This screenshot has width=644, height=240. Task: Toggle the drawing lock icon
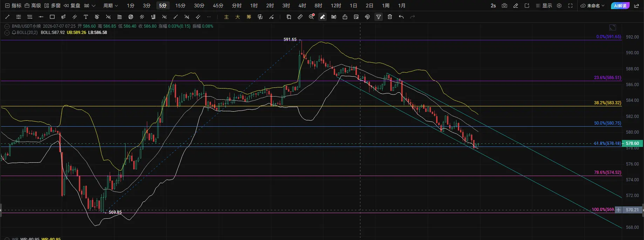(345, 17)
